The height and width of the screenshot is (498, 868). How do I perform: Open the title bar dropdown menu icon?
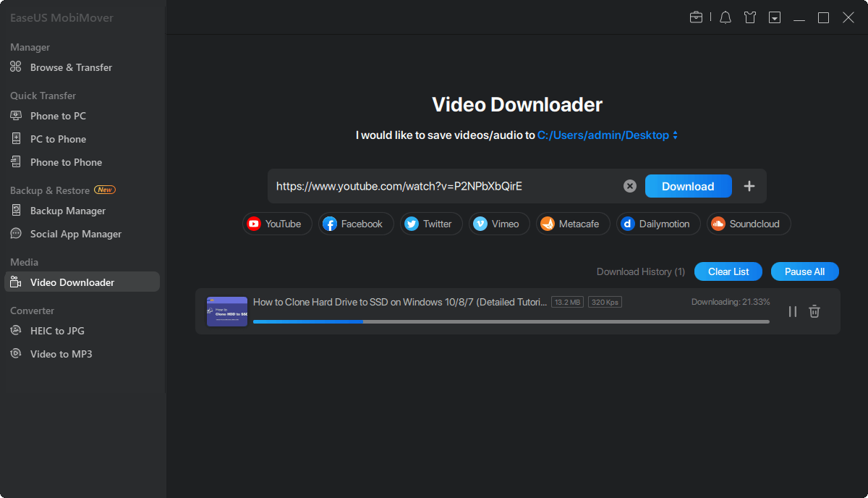775,17
